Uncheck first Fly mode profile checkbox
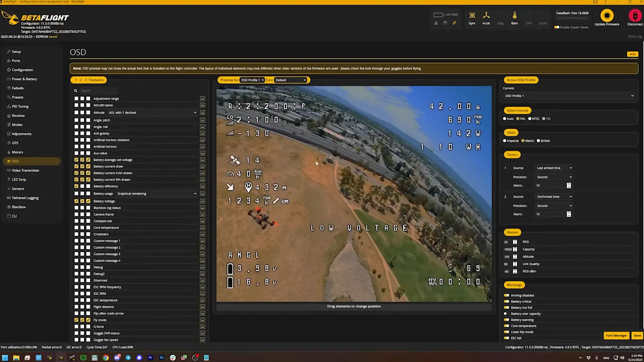Screen dimensions: 644x362 click(x=76, y=320)
